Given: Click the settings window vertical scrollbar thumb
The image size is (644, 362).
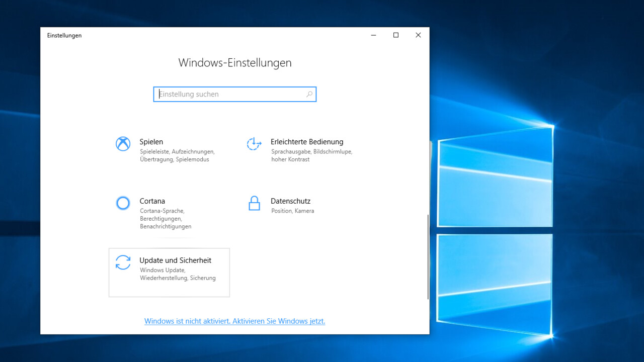Looking at the screenshot, I should coord(428,257).
